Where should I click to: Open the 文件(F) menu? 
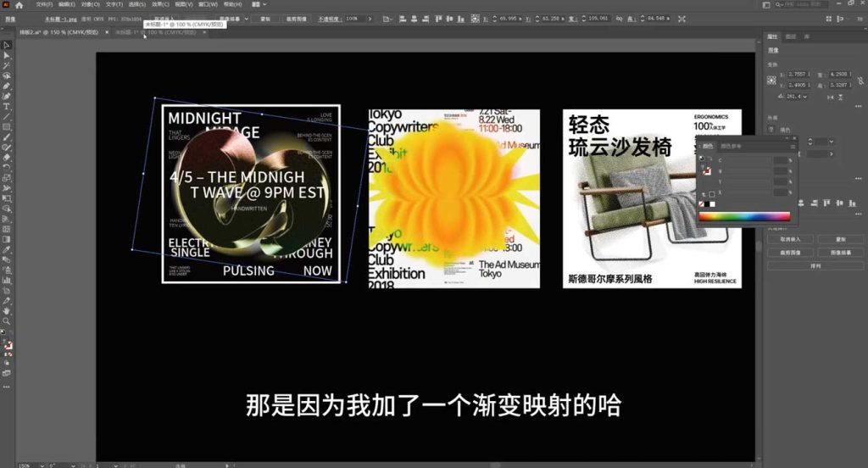[x=44, y=4]
